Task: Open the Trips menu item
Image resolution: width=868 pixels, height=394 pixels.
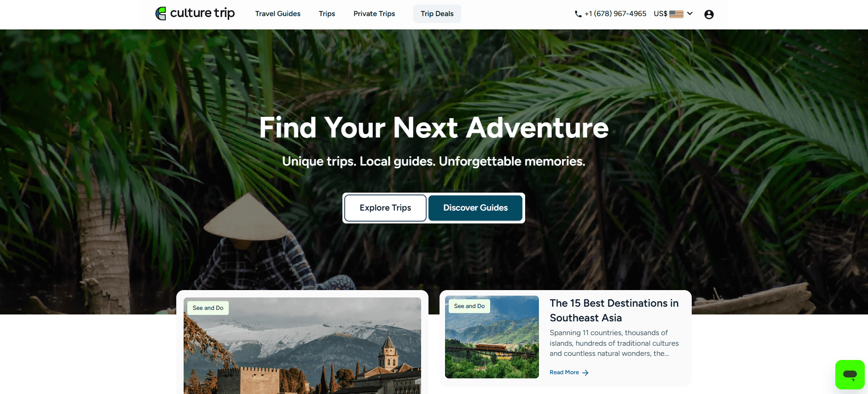Action: tap(327, 14)
